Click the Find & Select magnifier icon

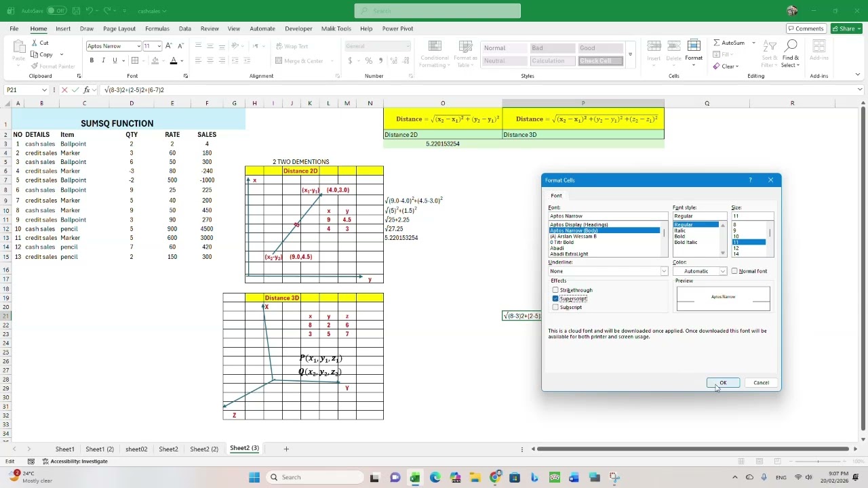coord(791,45)
